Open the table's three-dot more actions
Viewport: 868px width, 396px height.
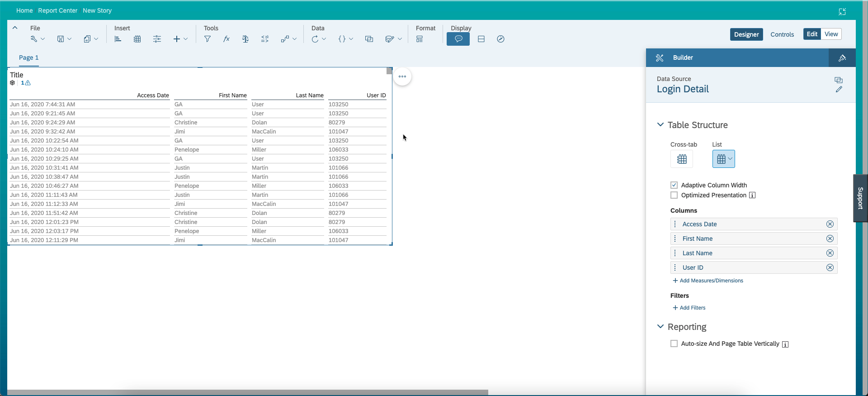coord(402,76)
